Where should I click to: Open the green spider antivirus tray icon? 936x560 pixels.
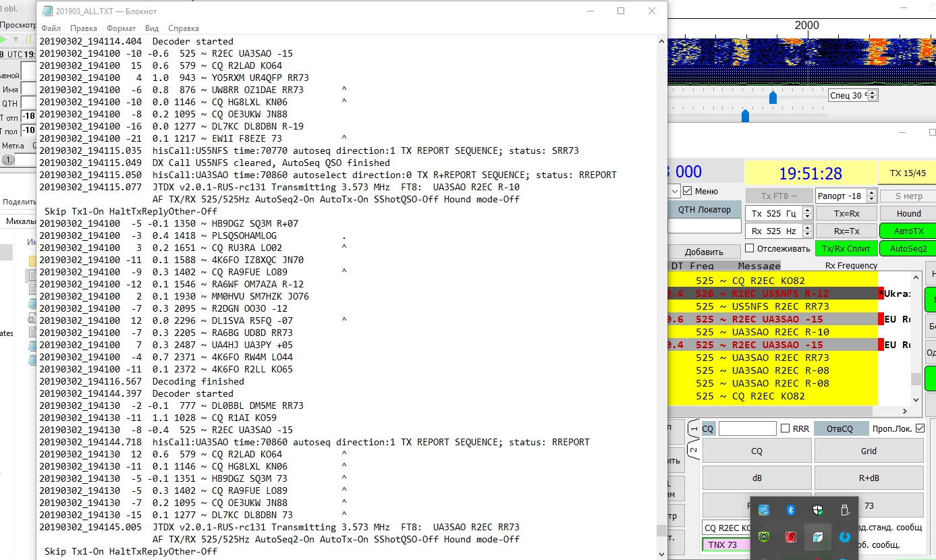pyautogui.click(x=764, y=537)
